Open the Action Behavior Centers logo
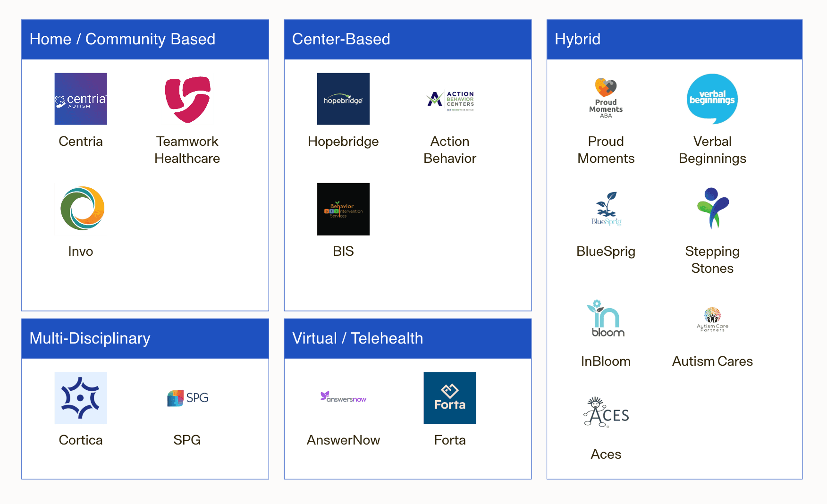The image size is (827, 504). (450, 101)
